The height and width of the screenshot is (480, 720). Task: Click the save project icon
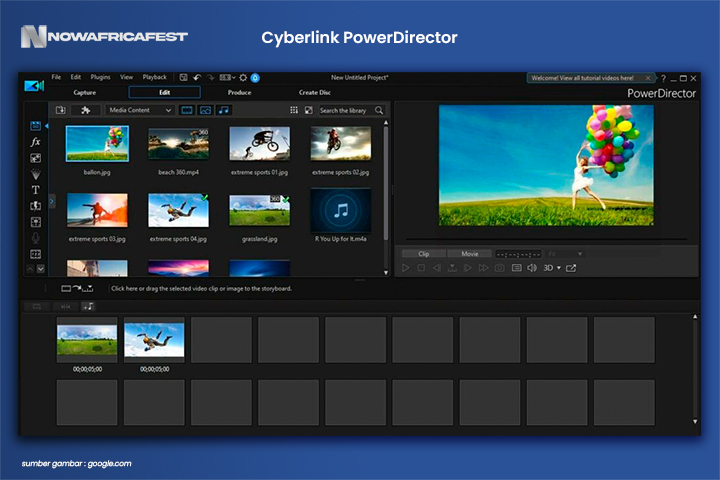[x=183, y=78]
